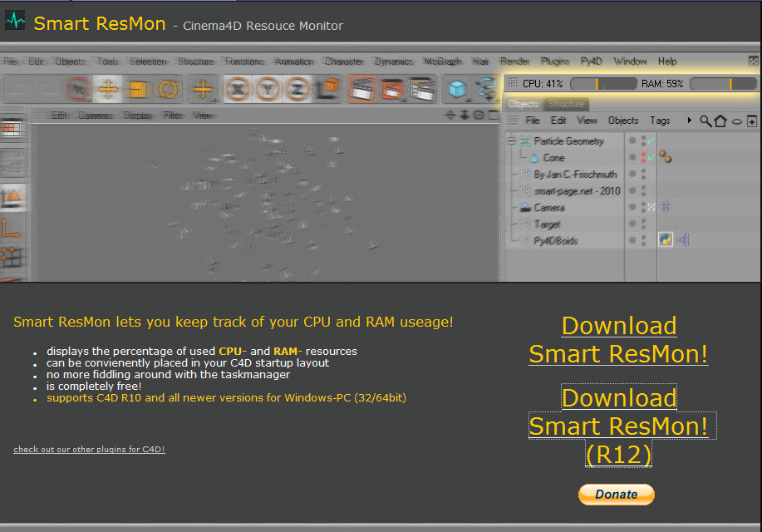This screenshot has height=532, width=762.
Task: Select the Target tag on Camera row
Action: point(666,207)
